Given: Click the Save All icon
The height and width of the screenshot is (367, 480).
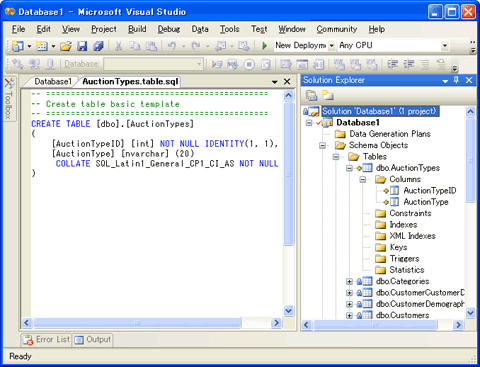Looking at the screenshot, I should 98,46.
